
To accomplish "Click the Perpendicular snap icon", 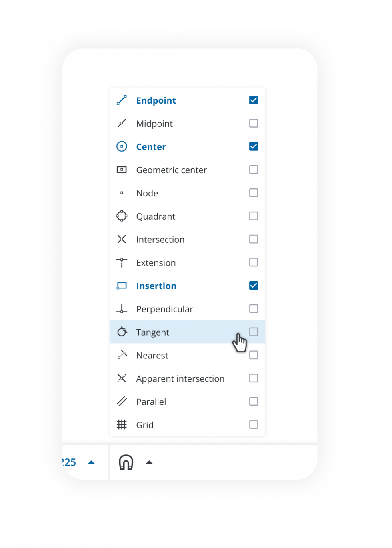I will (x=122, y=309).
